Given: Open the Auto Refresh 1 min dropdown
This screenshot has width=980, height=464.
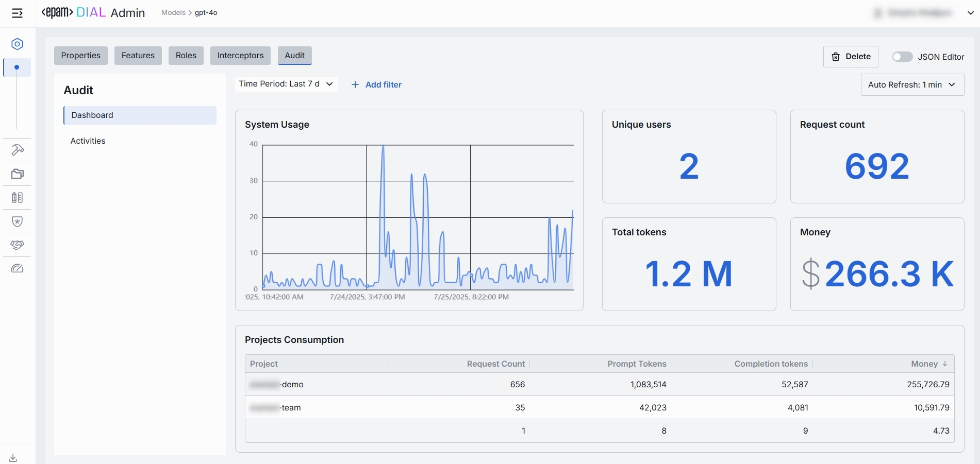Looking at the screenshot, I should (x=912, y=85).
